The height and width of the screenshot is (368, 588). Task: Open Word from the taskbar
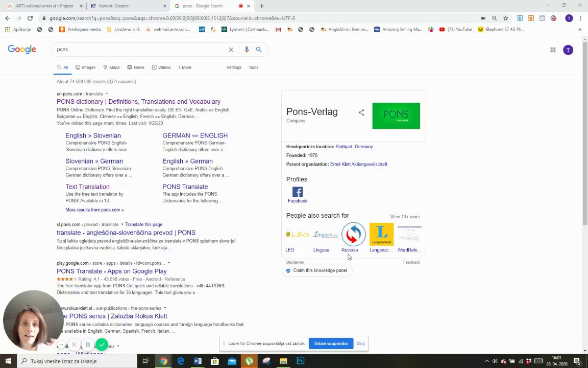pos(198,361)
